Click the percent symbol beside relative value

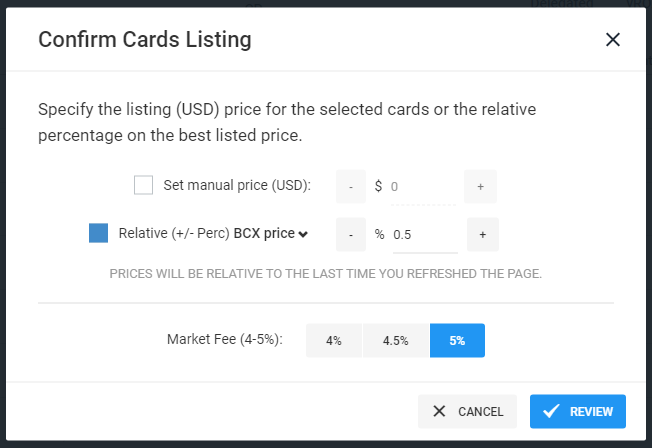click(x=379, y=234)
